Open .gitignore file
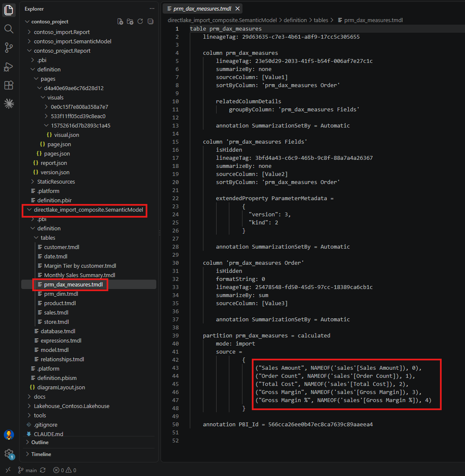This screenshot has height=476, width=465. click(x=45, y=425)
